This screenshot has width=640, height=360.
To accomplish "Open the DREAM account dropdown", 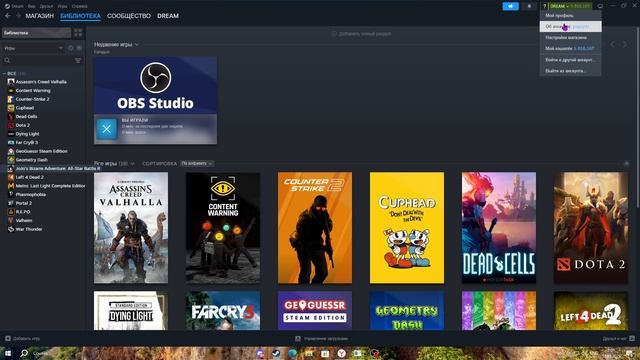I will [x=570, y=6].
